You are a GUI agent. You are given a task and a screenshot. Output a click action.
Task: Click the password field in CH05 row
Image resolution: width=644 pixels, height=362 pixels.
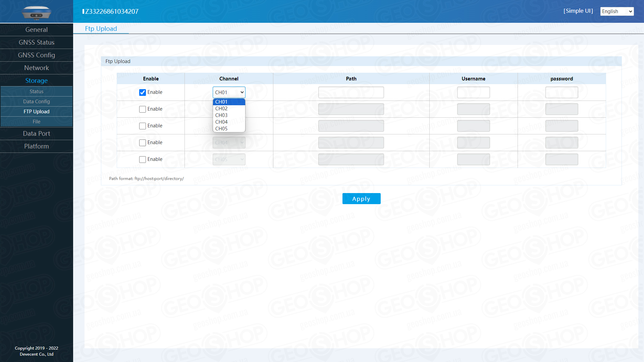[x=561, y=160]
